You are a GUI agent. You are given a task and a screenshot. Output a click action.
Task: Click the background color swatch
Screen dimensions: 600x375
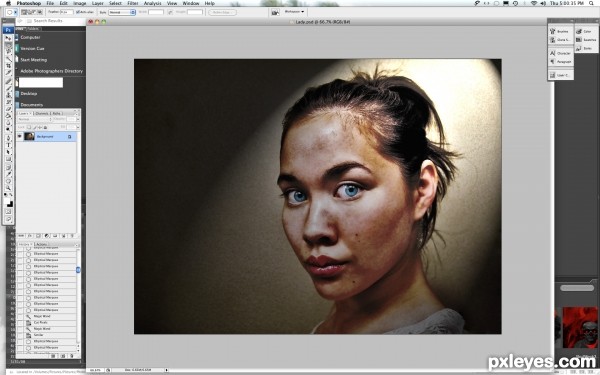[10, 204]
